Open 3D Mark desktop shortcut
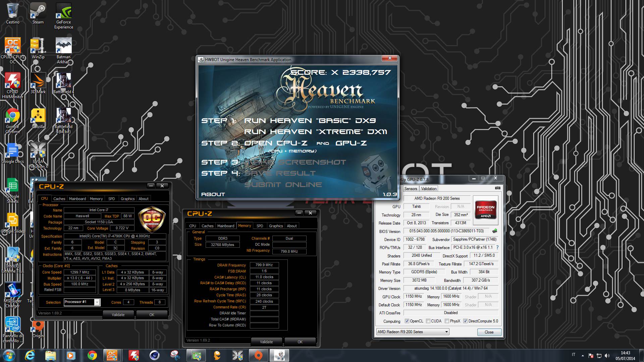This screenshot has height=362, width=644. point(38,83)
